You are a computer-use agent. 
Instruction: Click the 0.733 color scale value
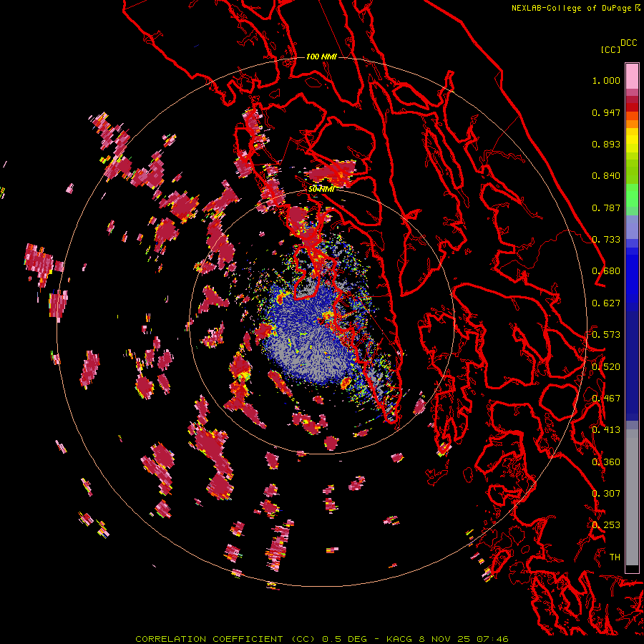click(606, 240)
